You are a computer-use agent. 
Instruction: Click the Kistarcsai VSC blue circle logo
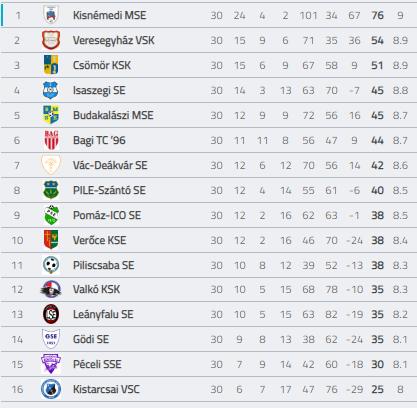click(51, 389)
